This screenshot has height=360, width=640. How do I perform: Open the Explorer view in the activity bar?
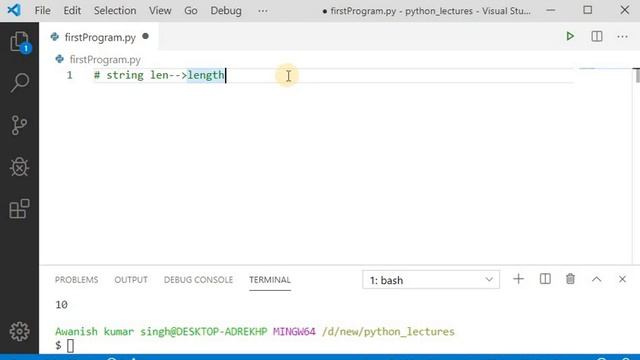19,42
